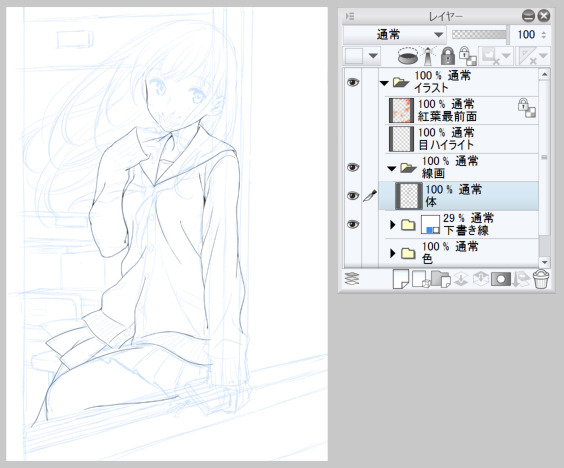The image size is (564, 468).
Task: Show the 紅葉最前面 layer
Action: [353, 111]
